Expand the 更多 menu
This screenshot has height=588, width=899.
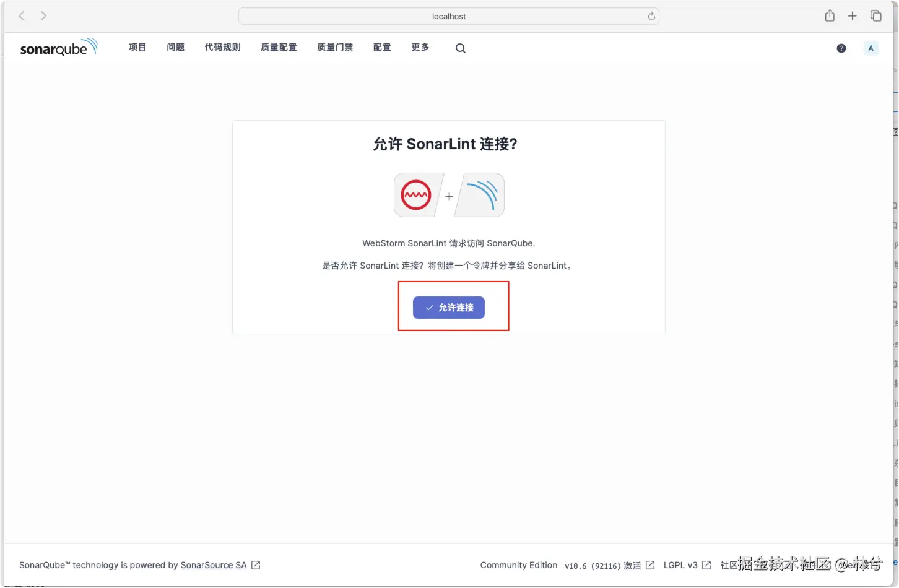[420, 48]
